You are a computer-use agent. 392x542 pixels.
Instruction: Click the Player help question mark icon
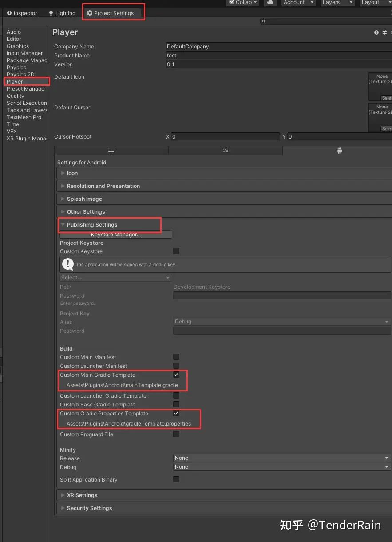[376, 33]
